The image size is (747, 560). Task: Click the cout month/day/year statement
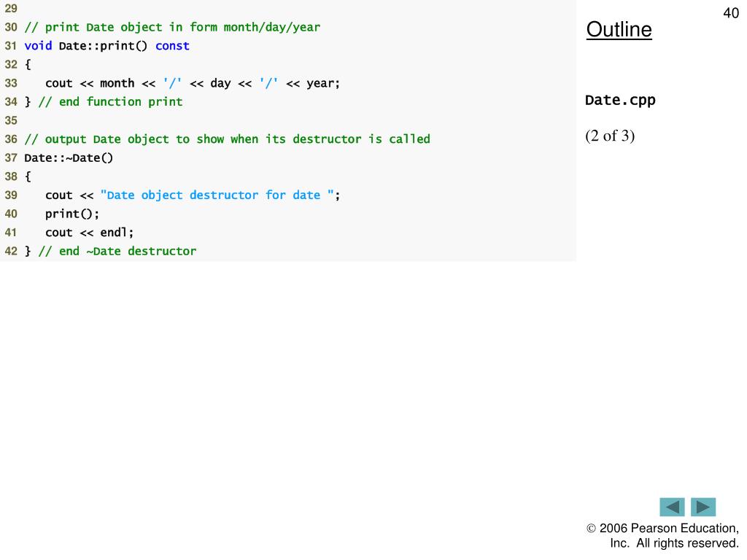[193, 83]
